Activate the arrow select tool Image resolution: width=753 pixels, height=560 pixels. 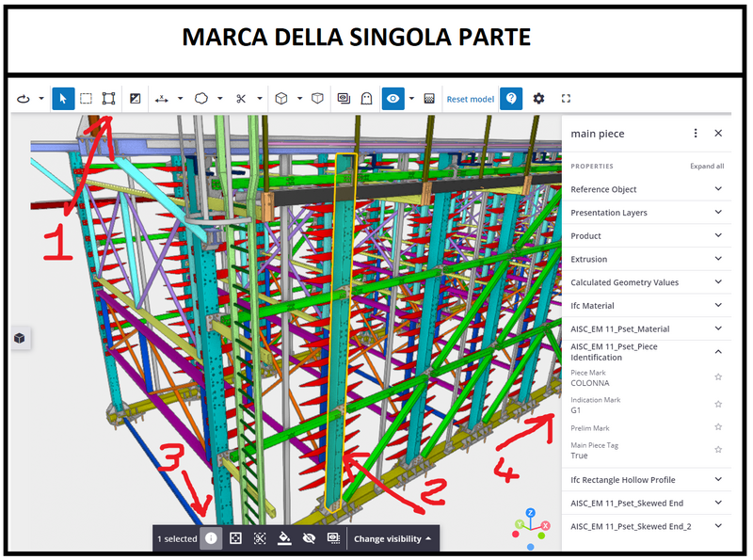(x=63, y=99)
